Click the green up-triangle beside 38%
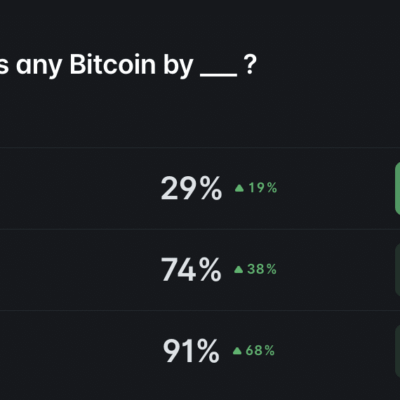The image size is (400, 400). click(x=239, y=269)
